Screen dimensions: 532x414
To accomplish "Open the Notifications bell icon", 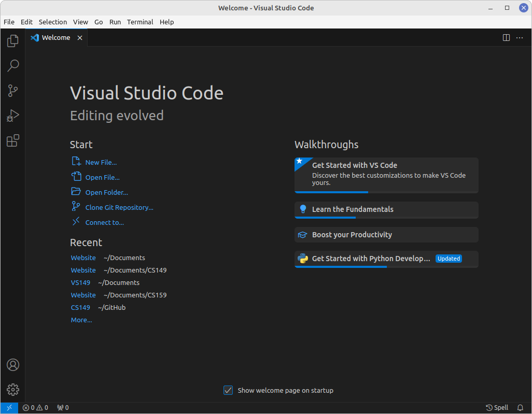I will 520,408.
